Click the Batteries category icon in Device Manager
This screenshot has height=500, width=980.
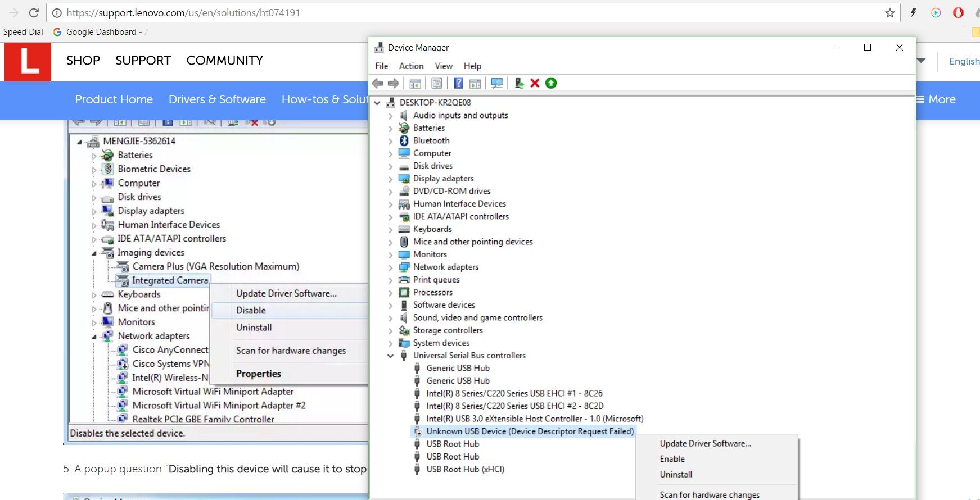404,128
